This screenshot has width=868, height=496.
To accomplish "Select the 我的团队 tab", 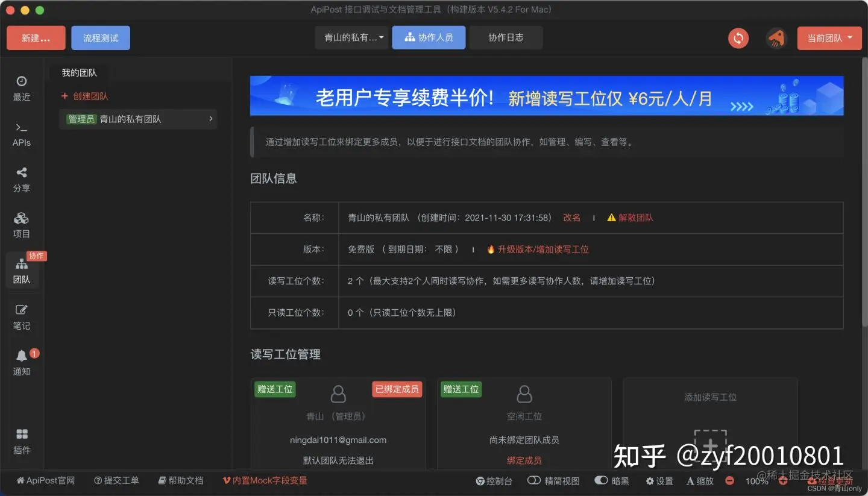I will (x=79, y=72).
